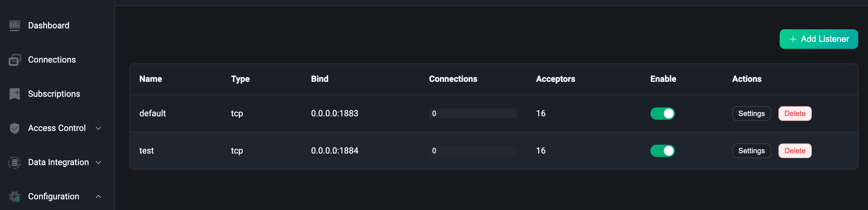The width and height of the screenshot is (868, 210).
Task: Delete the test listener
Action: (795, 151)
